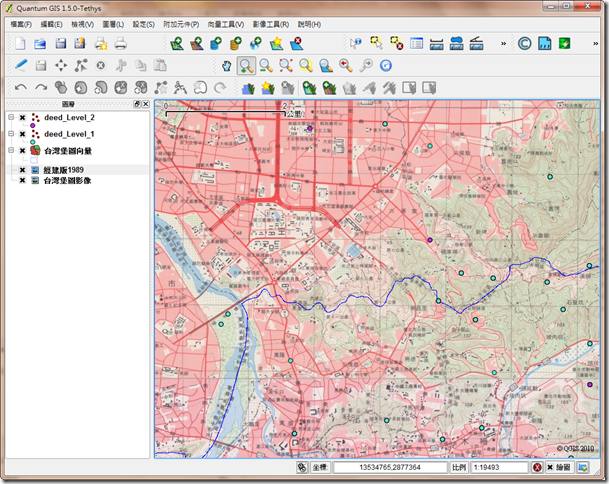
Task: Open an existing project
Action: click(40, 43)
